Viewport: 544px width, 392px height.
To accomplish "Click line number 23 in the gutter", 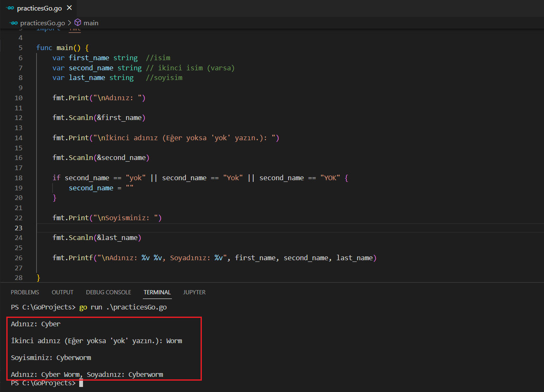I will pos(19,228).
